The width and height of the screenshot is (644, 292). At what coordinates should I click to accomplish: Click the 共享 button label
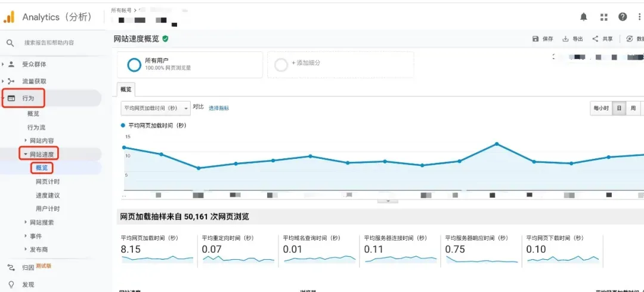608,39
